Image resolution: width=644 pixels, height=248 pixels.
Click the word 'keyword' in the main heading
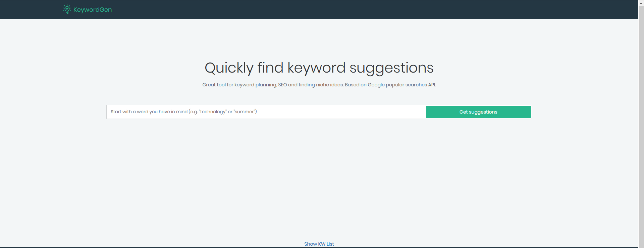(316, 68)
